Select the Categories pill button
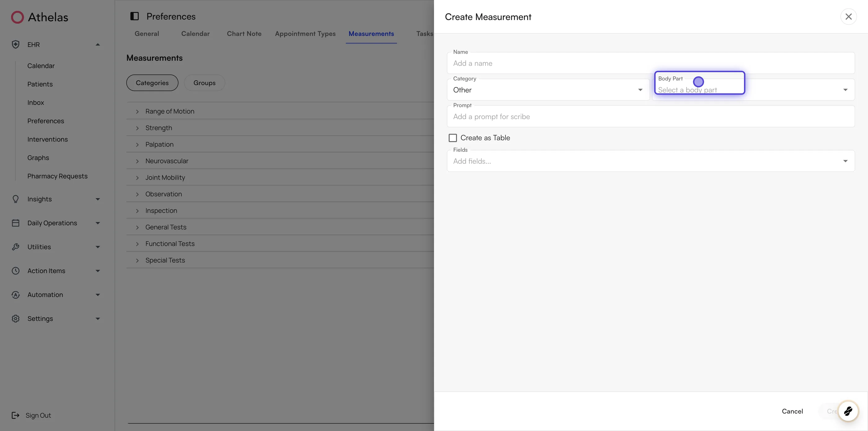The image size is (868, 431). (x=152, y=83)
